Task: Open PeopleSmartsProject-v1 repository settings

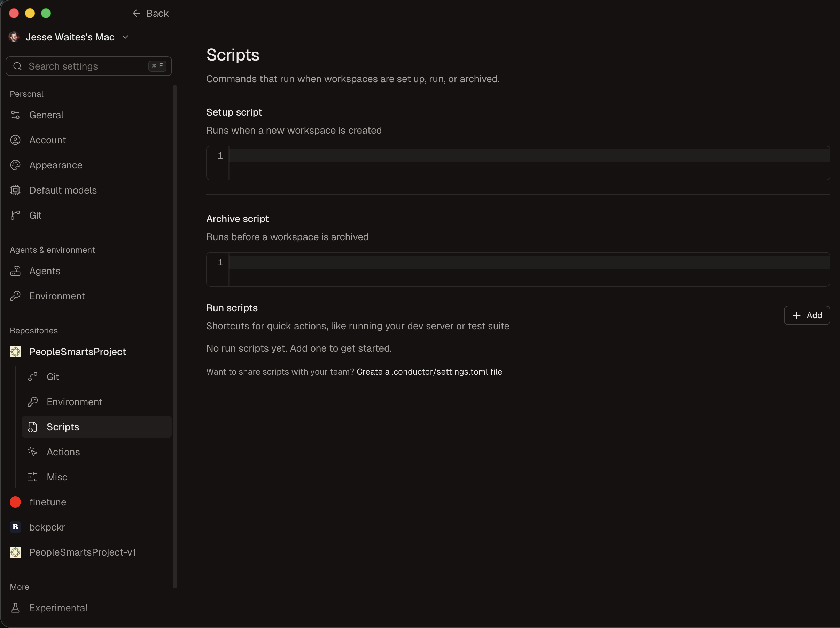Action: click(89, 552)
